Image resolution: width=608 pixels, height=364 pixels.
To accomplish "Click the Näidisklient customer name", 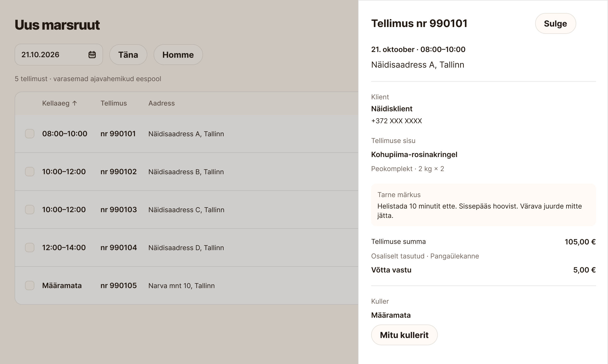I will [392, 109].
